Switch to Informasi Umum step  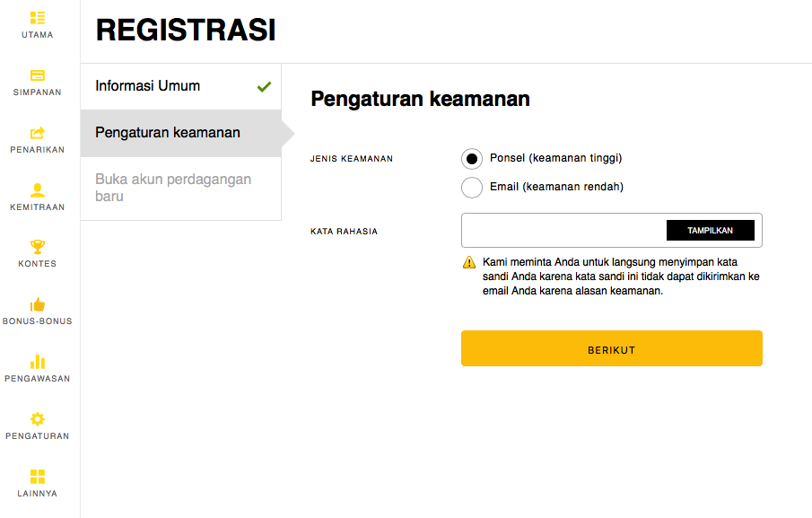pyautogui.click(x=148, y=86)
